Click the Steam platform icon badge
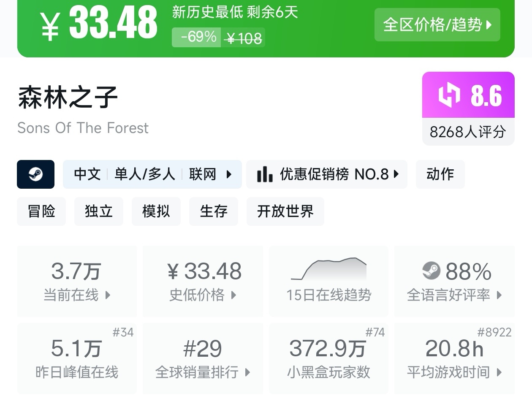 [x=35, y=174]
